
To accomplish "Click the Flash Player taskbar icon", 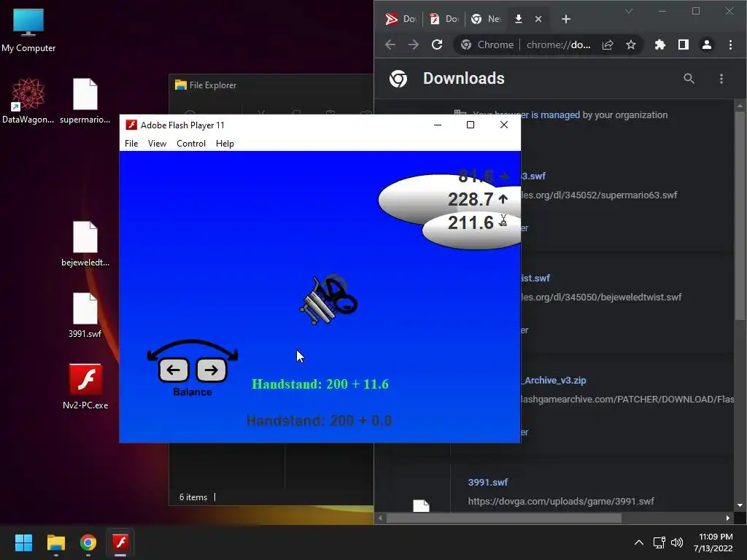I will 120,542.
